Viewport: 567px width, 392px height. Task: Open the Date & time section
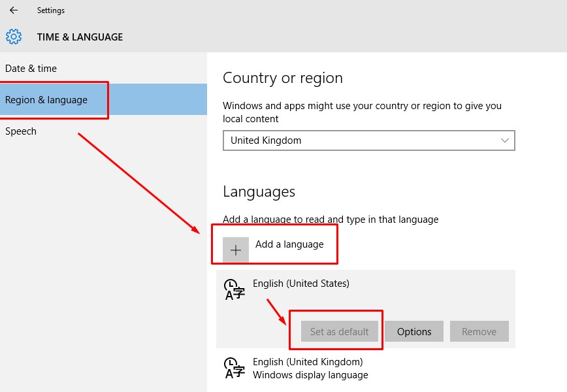pos(31,69)
